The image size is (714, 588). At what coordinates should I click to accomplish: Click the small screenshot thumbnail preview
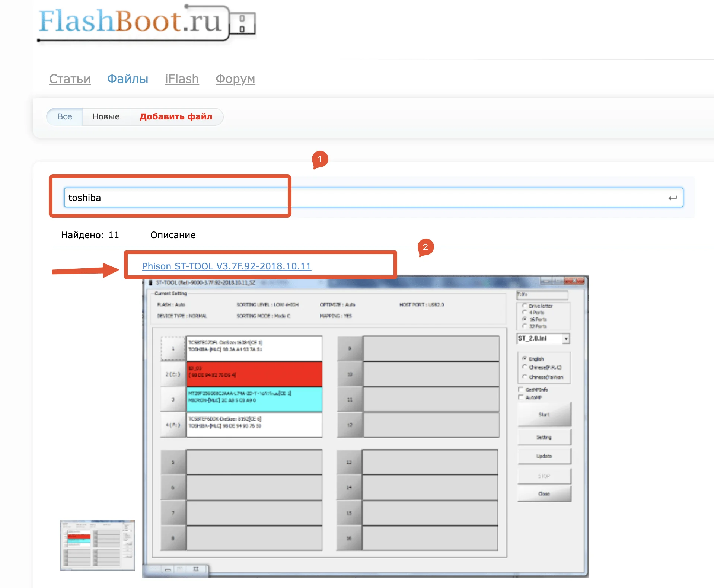click(x=97, y=545)
